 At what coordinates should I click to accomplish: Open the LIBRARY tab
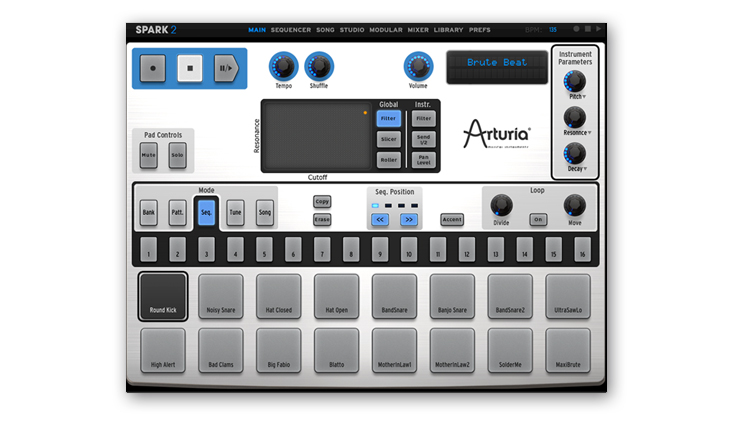tap(449, 30)
